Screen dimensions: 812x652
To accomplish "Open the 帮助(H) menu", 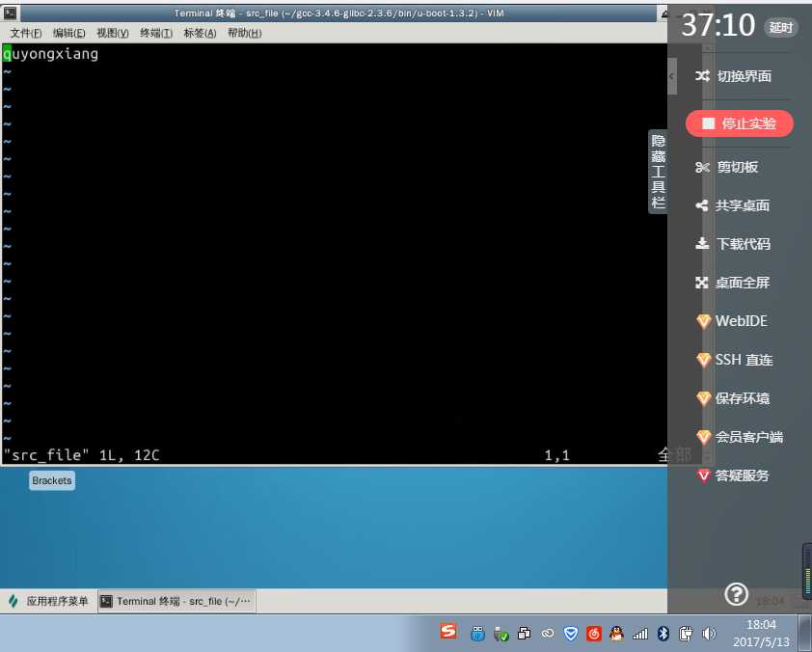I will click(244, 33).
